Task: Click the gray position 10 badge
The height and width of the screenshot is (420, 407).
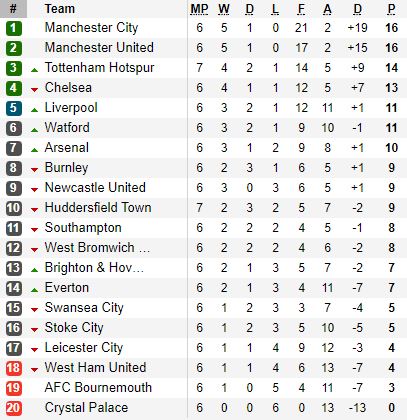Action: [x=13, y=208]
